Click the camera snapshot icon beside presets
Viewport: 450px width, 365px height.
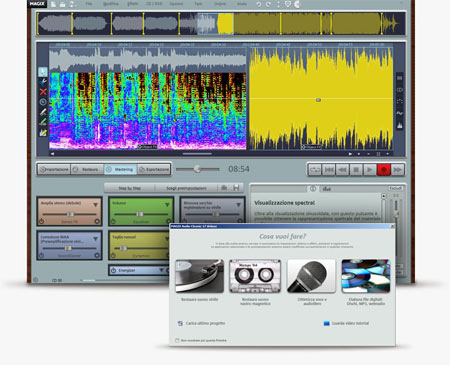click(224, 188)
